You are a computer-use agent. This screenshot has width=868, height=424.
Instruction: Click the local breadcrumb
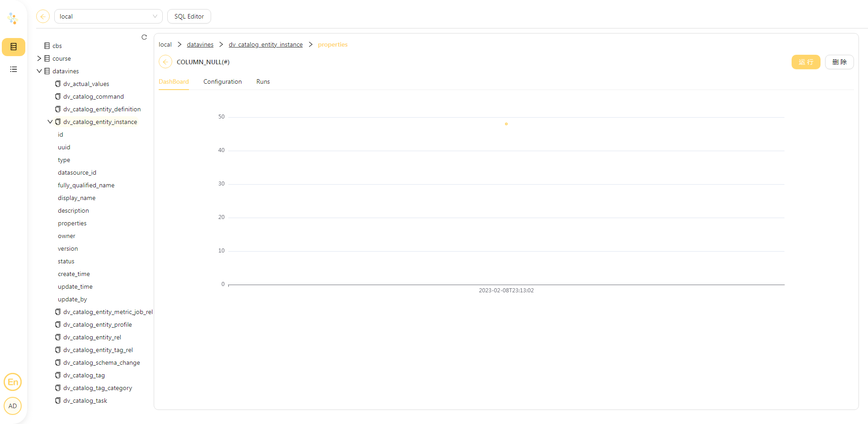coord(165,44)
